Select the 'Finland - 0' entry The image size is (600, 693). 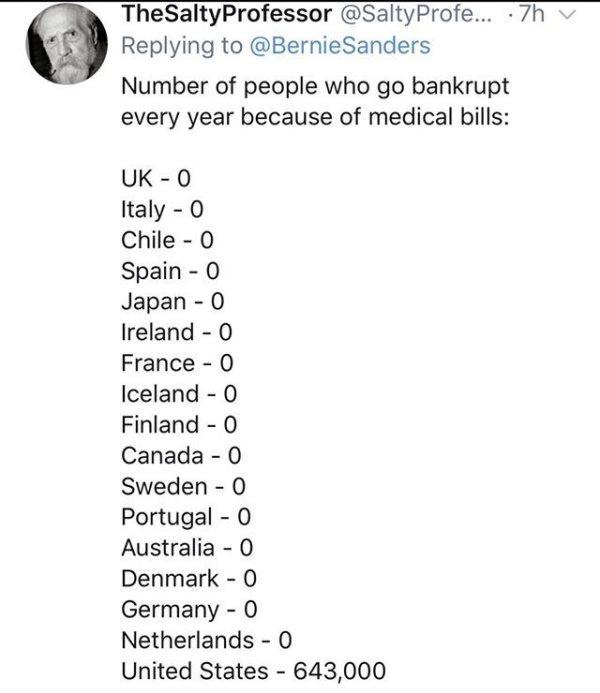179,425
